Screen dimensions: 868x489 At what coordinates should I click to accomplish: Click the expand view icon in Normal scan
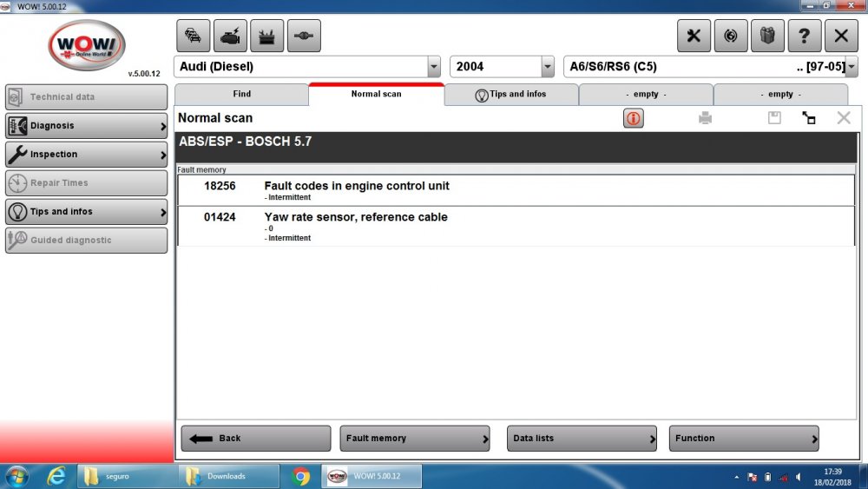point(809,117)
